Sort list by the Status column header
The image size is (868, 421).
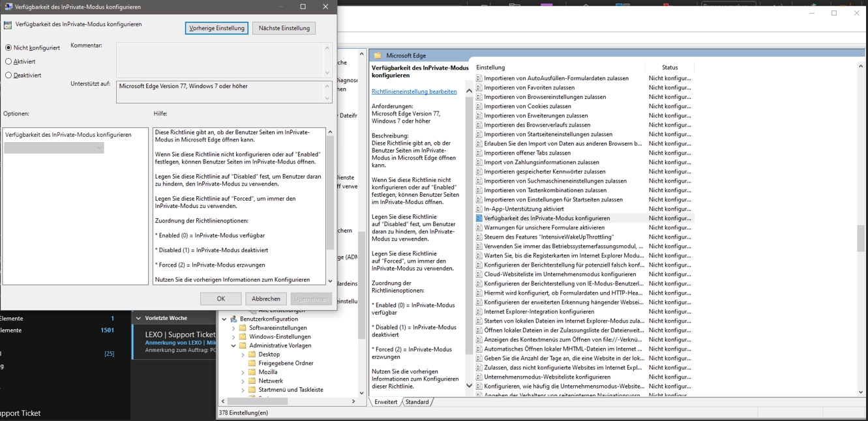[670, 68]
